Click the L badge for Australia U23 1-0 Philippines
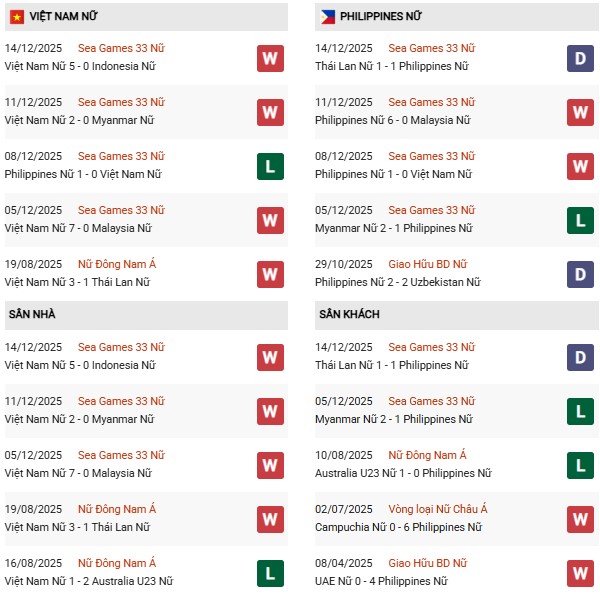The width and height of the screenshot is (600, 594). tap(580, 465)
